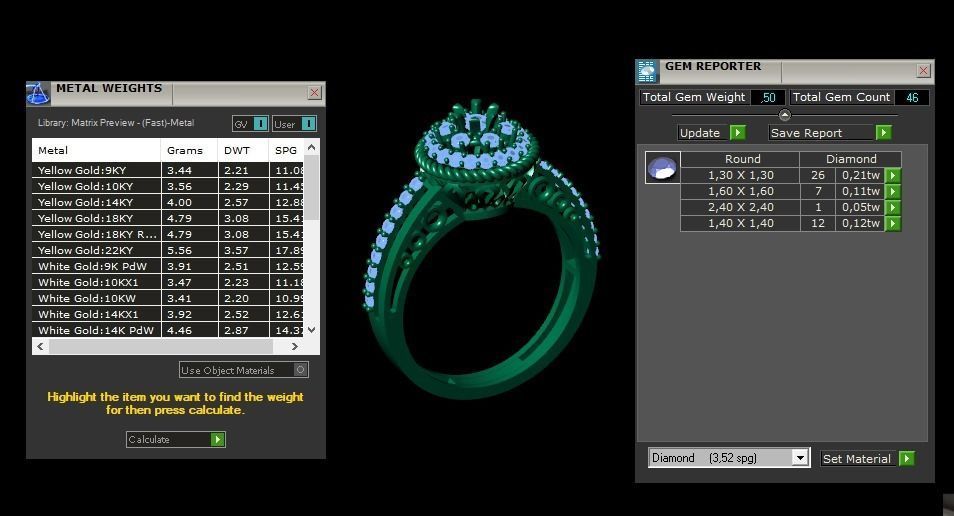Screen dimensions: 954x516
Task: Click the 1,60 X 1,60 size cell
Action: (x=740, y=191)
